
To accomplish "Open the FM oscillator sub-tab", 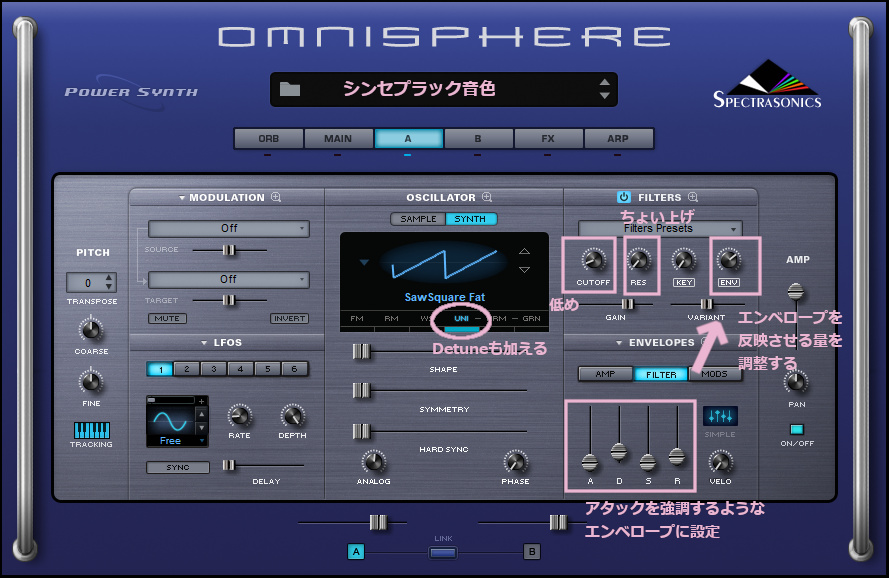I will click(x=357, y=319).
